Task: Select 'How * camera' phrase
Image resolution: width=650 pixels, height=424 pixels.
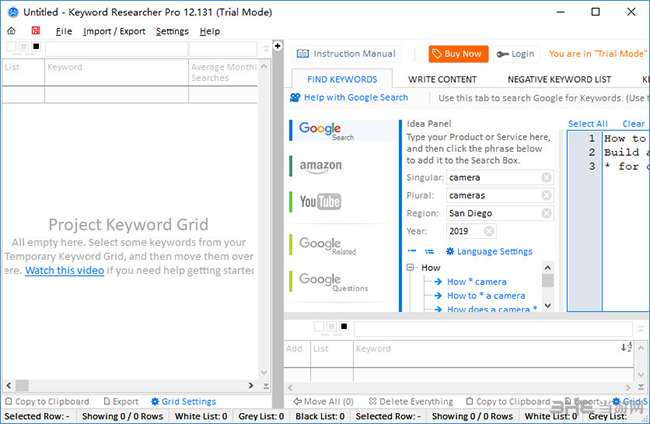Action: pos(477,282)
